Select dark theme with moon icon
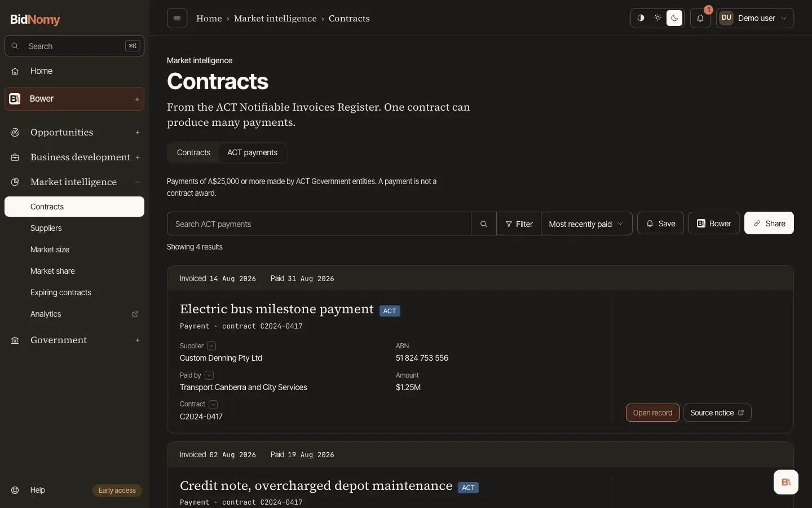 pos(674,18)
